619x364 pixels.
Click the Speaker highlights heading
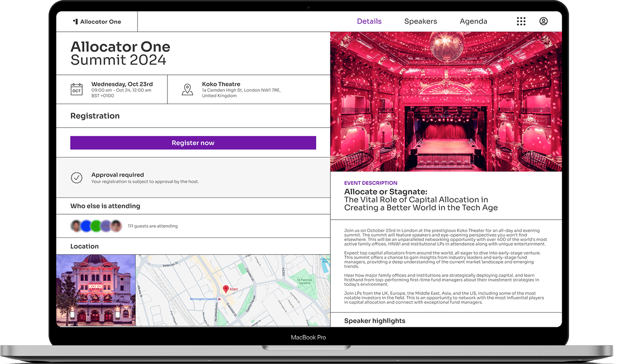[375, 321]
